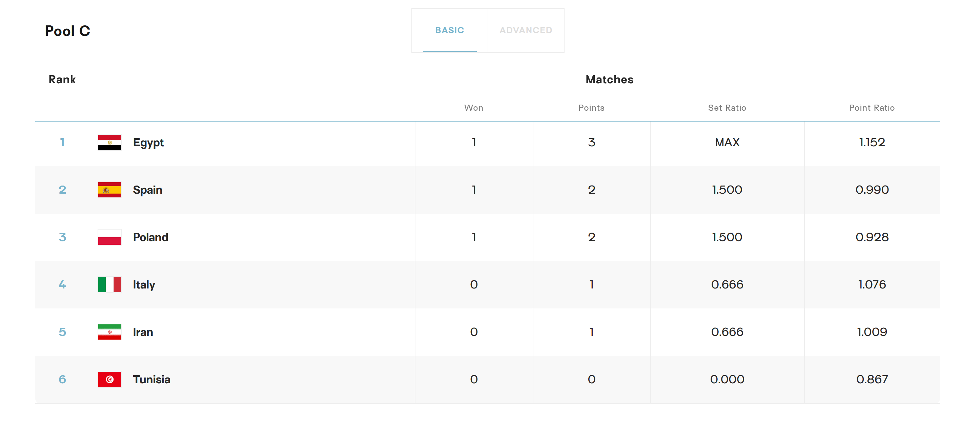Screen dimensions: 980x430
Task: Click the Points column header
Action: coord(591,108)
